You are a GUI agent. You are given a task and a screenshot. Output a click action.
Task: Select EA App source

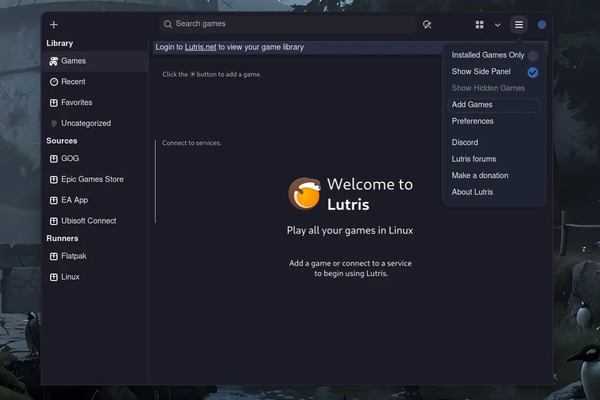(95, 200)
